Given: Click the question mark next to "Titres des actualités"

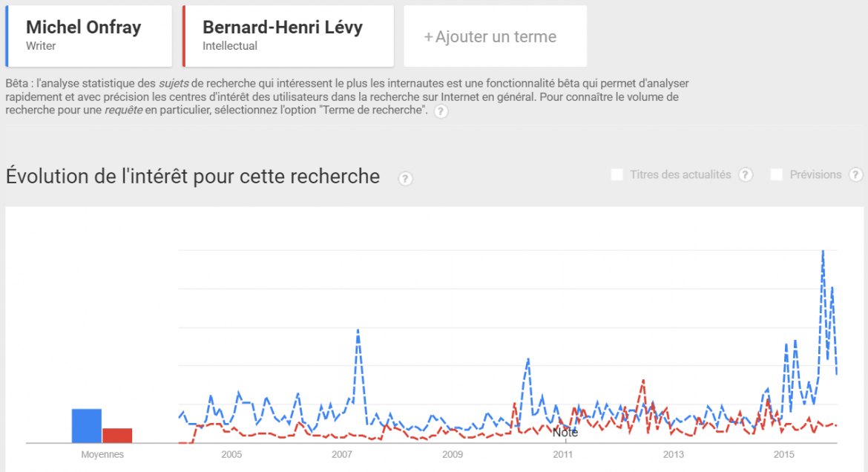Looking at the screenshot, I should click(744, 174).
